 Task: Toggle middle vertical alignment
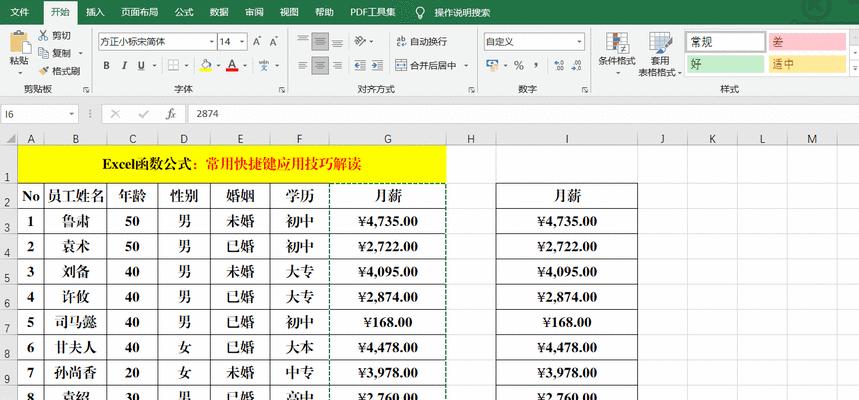(320, 42)
